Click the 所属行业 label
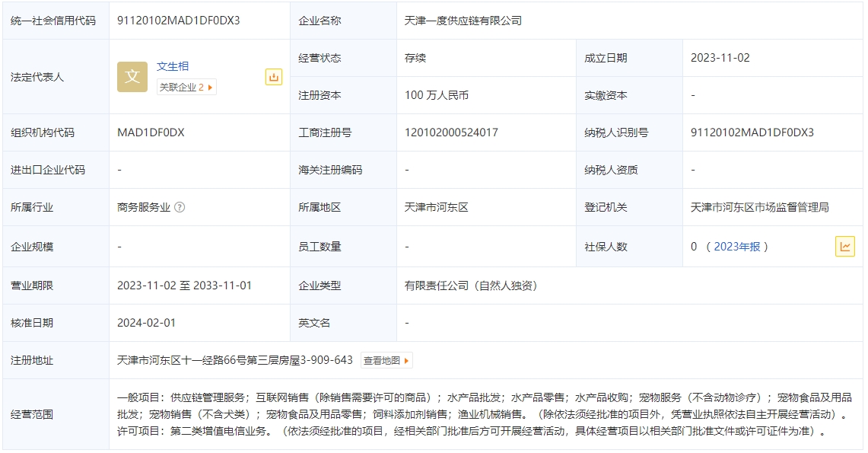 pos(31,207)
